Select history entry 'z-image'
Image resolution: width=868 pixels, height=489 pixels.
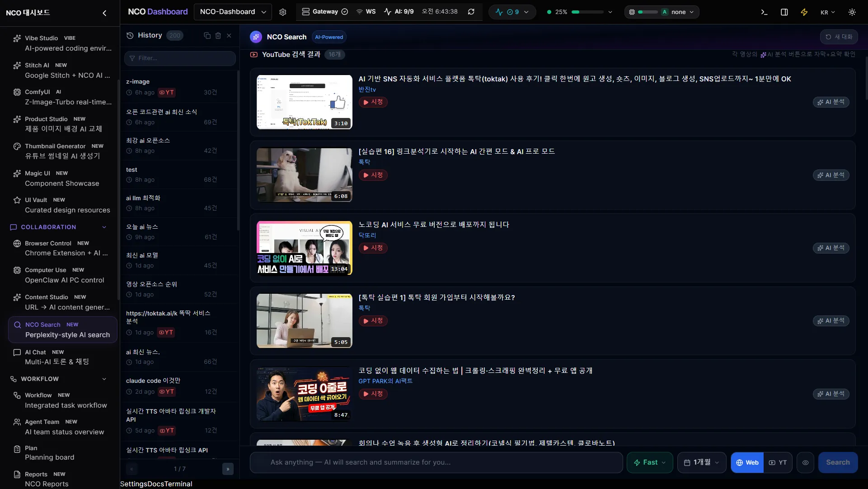coord(179,87)
